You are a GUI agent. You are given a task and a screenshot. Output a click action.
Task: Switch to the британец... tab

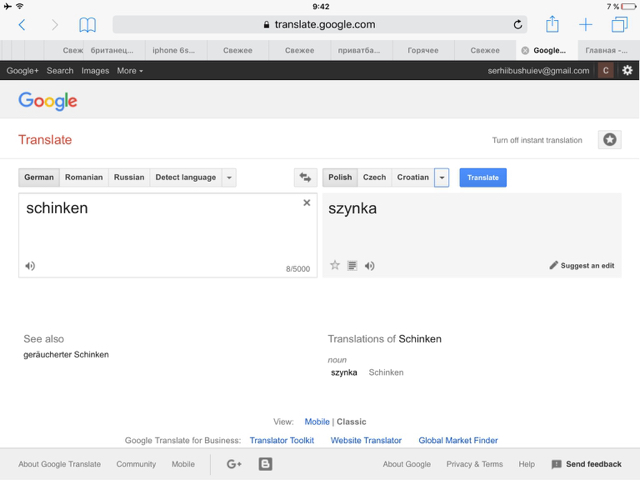point(112,51)
